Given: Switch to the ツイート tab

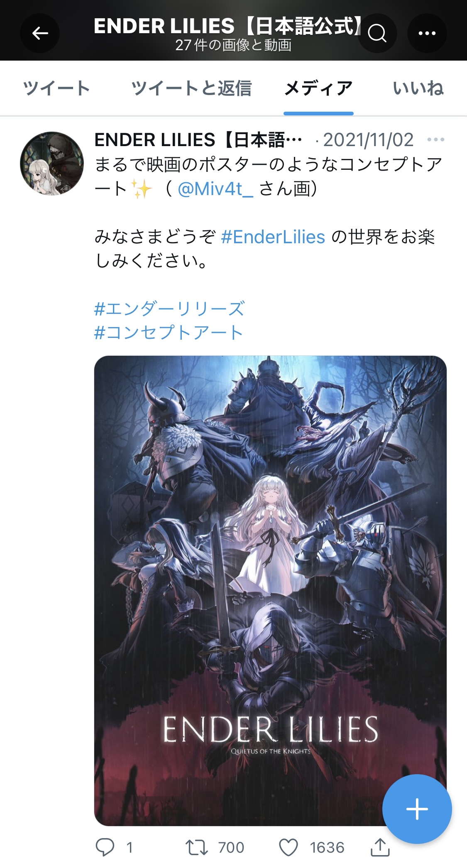Looking at the screenshot, I should tap(56, 88).
